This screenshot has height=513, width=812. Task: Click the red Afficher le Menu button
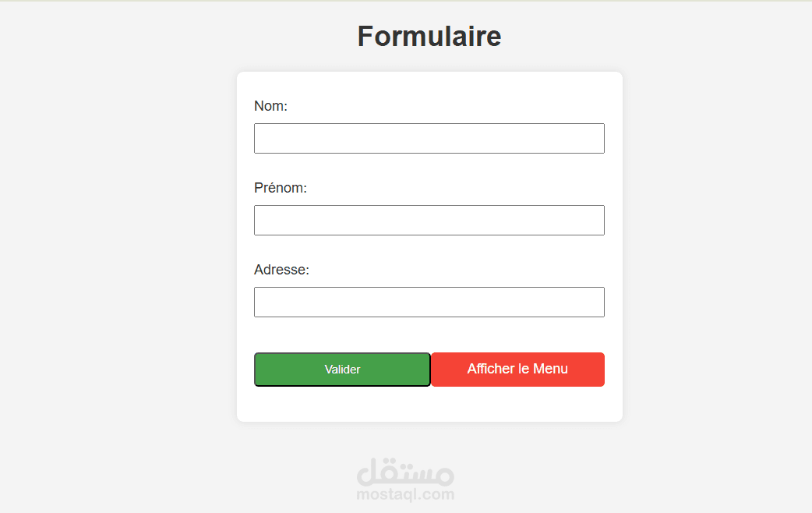coord(517,370)
